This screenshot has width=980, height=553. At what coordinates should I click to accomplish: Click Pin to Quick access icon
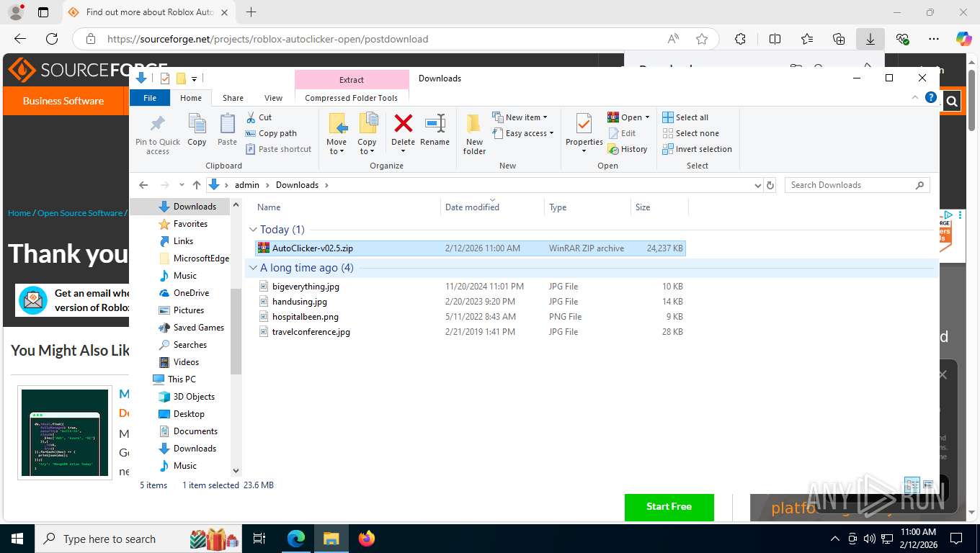coord(157,134)
